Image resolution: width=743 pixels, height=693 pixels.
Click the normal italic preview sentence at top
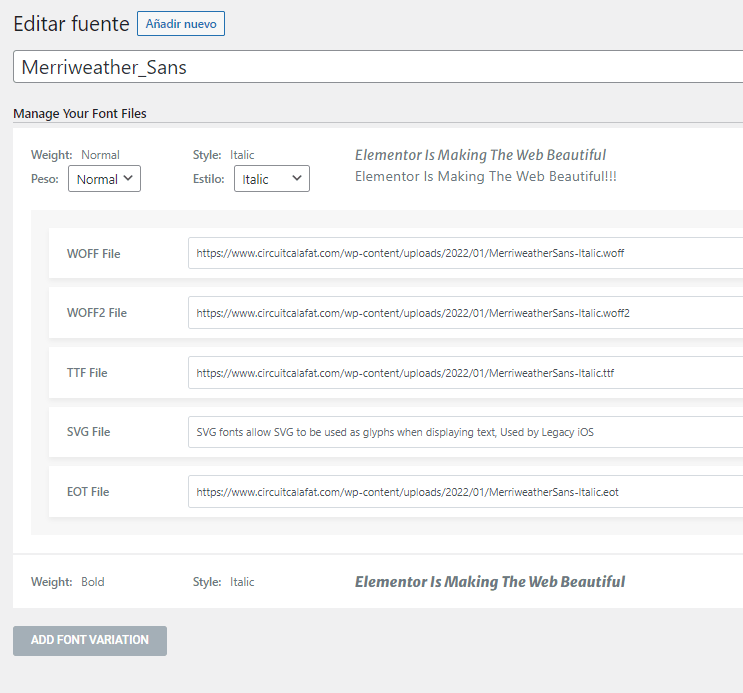[x=480, y=155]
